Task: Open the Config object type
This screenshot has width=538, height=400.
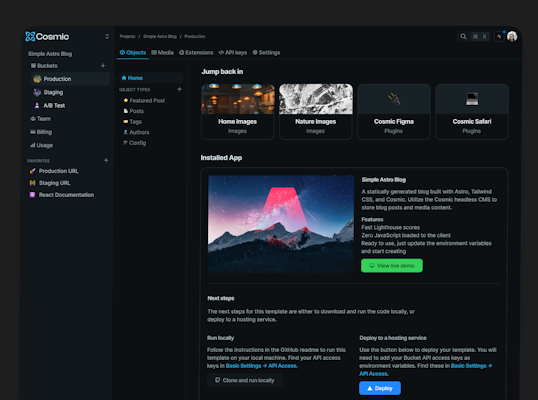Action: click(x=134, y=143)
